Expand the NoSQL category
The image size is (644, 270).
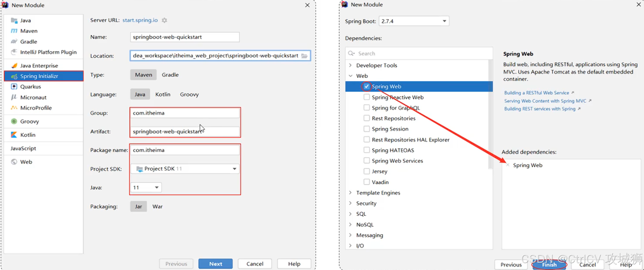click(x=350, y=225)
